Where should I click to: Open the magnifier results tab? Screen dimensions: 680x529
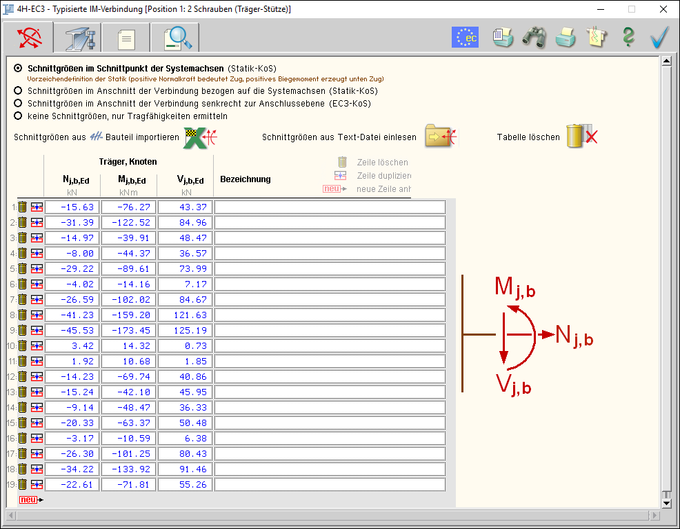[175, 38]
